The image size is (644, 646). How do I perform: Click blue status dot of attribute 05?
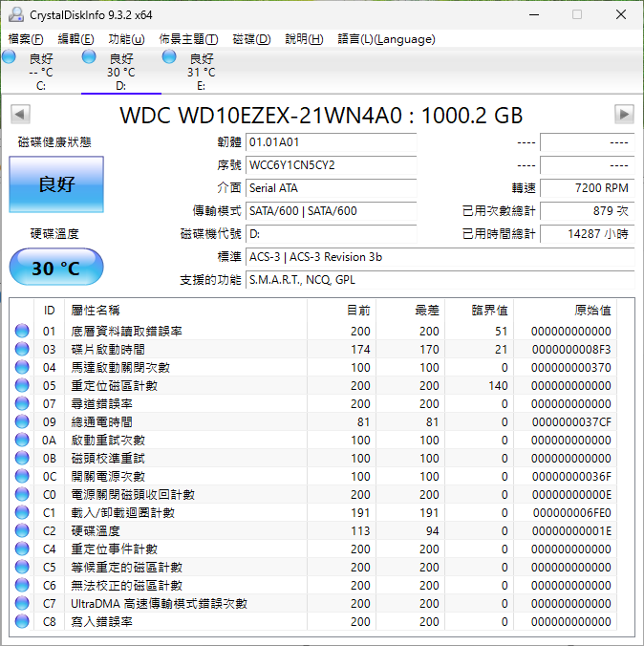tap(22, 385)
